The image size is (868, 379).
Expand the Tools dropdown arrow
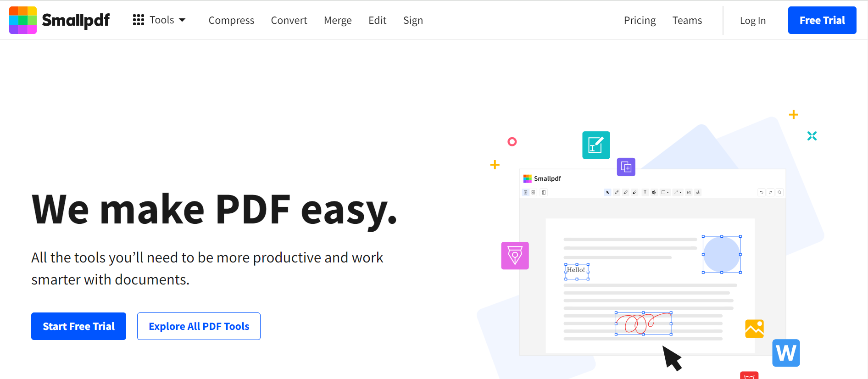(182, 20)
